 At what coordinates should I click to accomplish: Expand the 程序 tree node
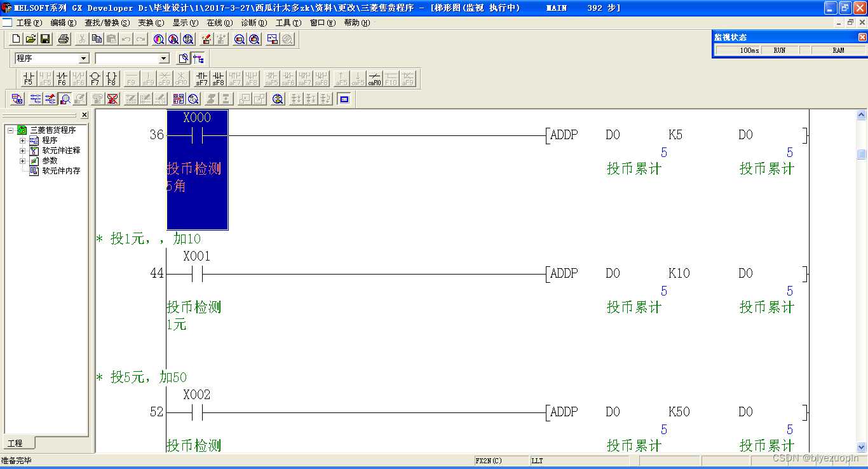point(22,140)
